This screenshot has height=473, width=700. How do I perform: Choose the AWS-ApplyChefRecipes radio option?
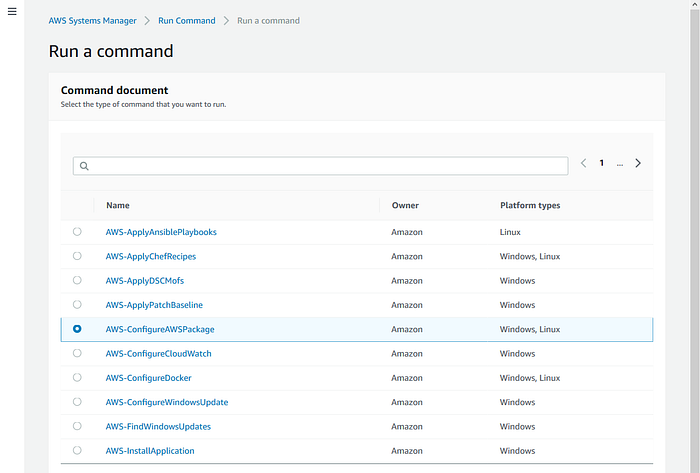[x=78, y=256]
